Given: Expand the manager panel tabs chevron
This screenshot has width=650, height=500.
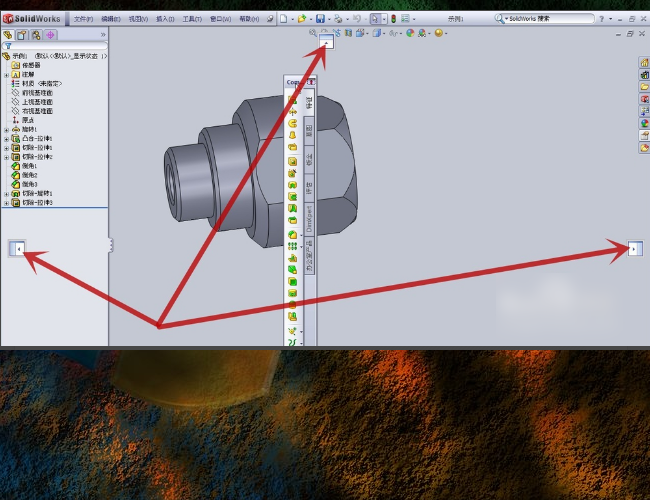Looking at the screenshot, I should click(x=103, y=35).
